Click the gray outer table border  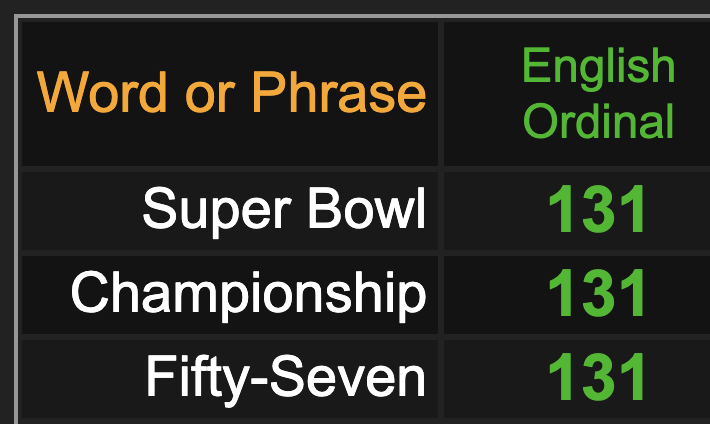click(x=17, y=217)
